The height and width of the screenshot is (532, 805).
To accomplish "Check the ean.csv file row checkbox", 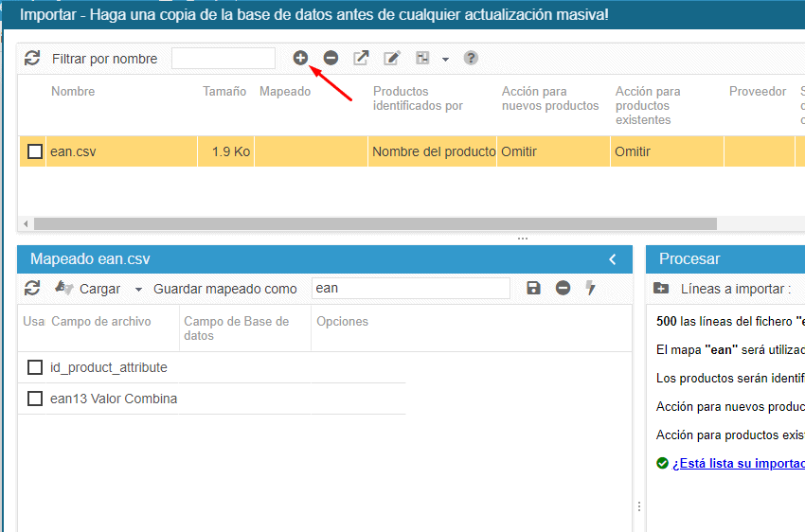I will click(x=35, y=151).
